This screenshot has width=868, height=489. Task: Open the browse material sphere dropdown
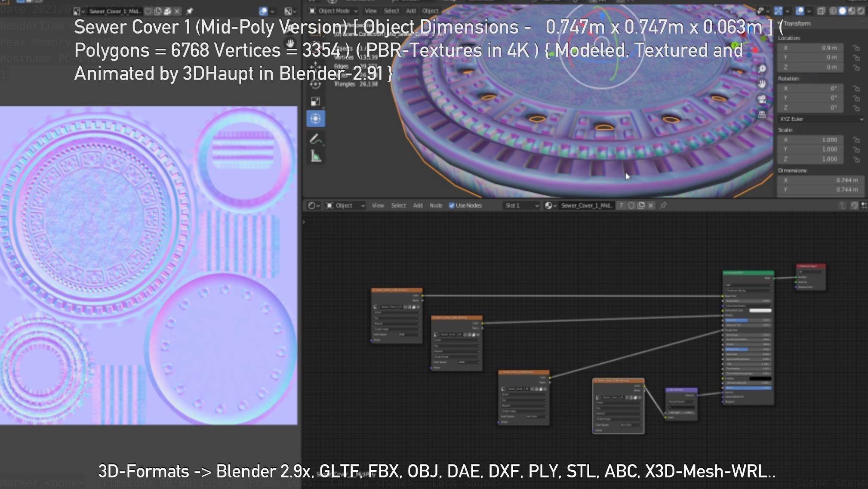pyautogui.click(x=551, y=206)
